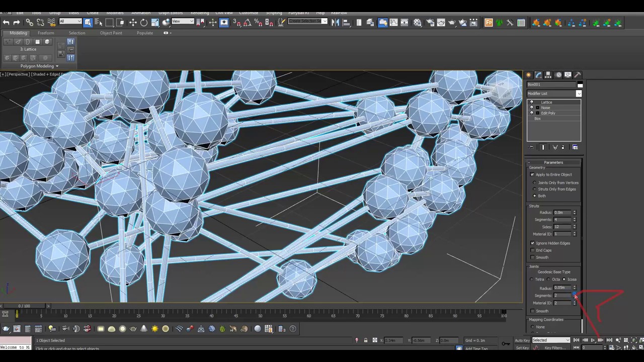Viewport: 644px width, 362px height.
Task: Toggle Ignore Hidden Edges checkbox
Action: [532, 243]
